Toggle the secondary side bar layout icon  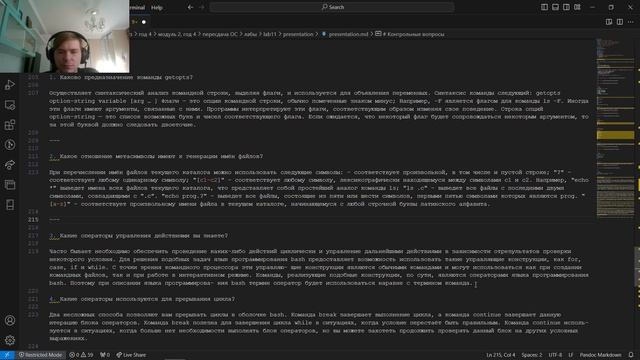click(x=566, y=7)
